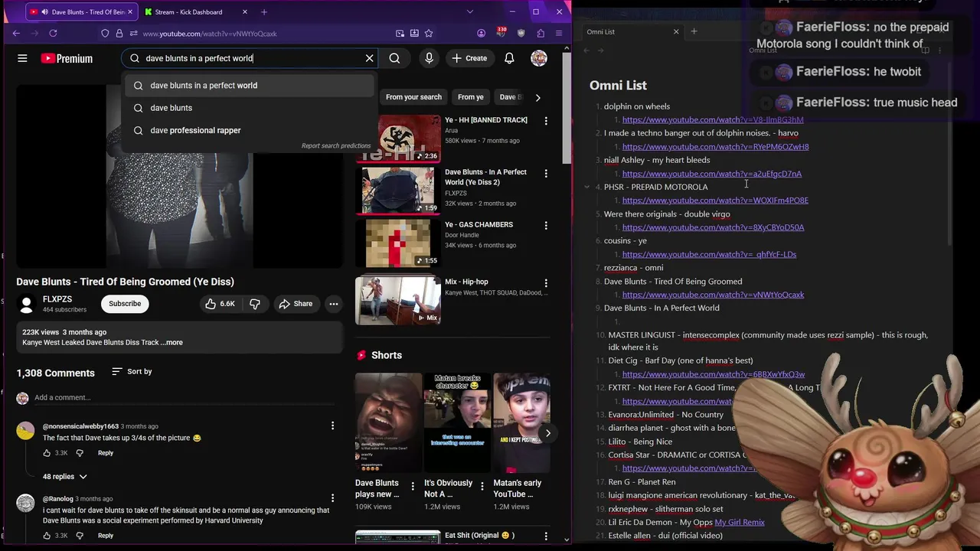Image resolution: width=980 pixels, height=551 pixels.
Task: Dislike nonsensicalwebby1663's comment
Action: click(79, 453)
